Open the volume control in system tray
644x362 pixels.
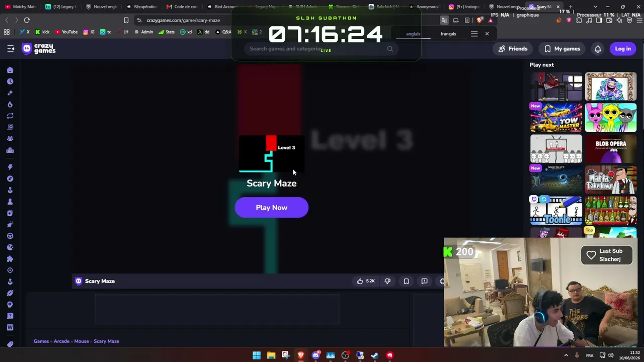pyautogui.click(x=611, y=355)
